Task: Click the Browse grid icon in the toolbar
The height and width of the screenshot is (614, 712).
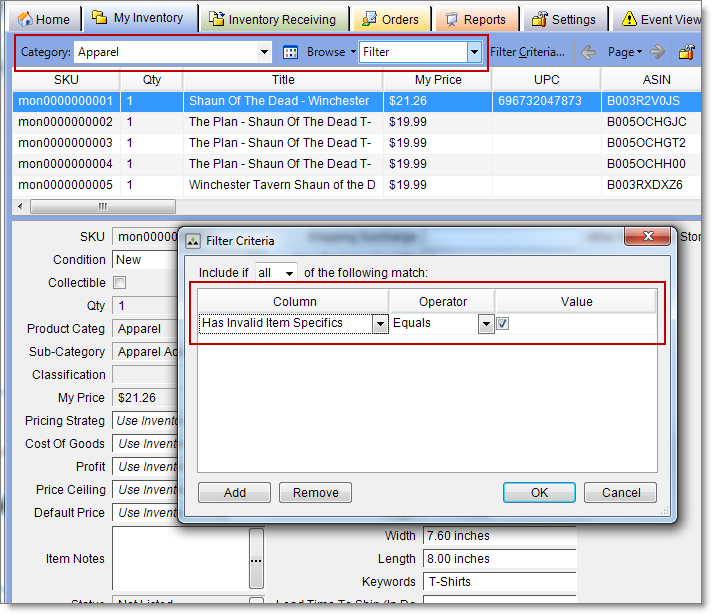Action: point(291,52)
